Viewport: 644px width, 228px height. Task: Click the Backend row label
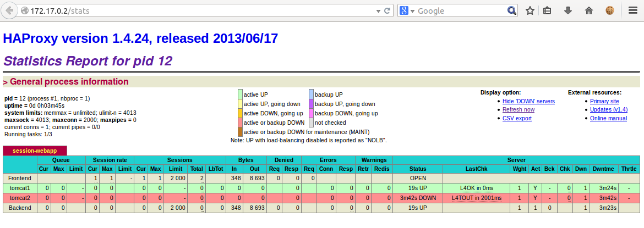click(20, 208)
